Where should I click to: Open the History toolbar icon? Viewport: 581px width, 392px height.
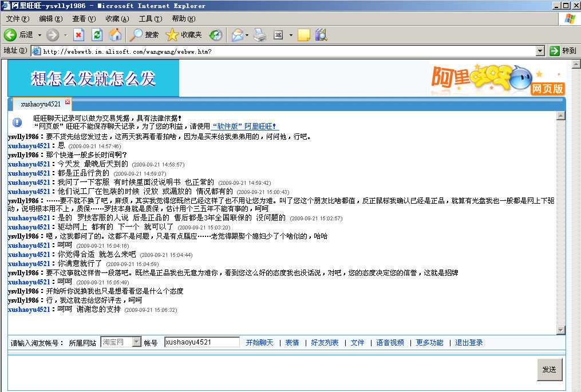[216, 35]
